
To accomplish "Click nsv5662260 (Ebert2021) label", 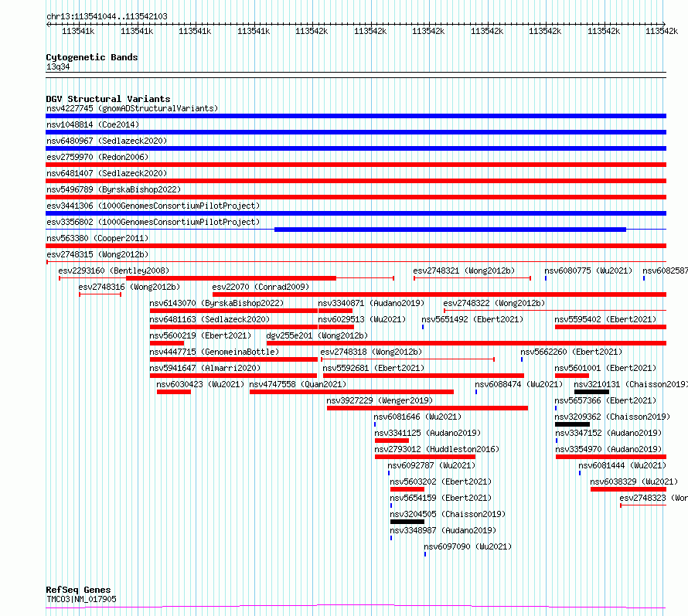I will (571, 352).
